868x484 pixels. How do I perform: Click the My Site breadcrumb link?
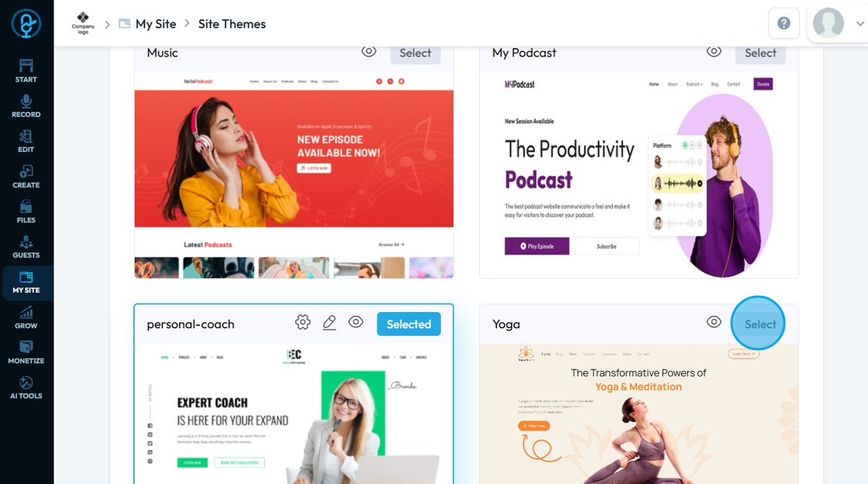[156, 24]
